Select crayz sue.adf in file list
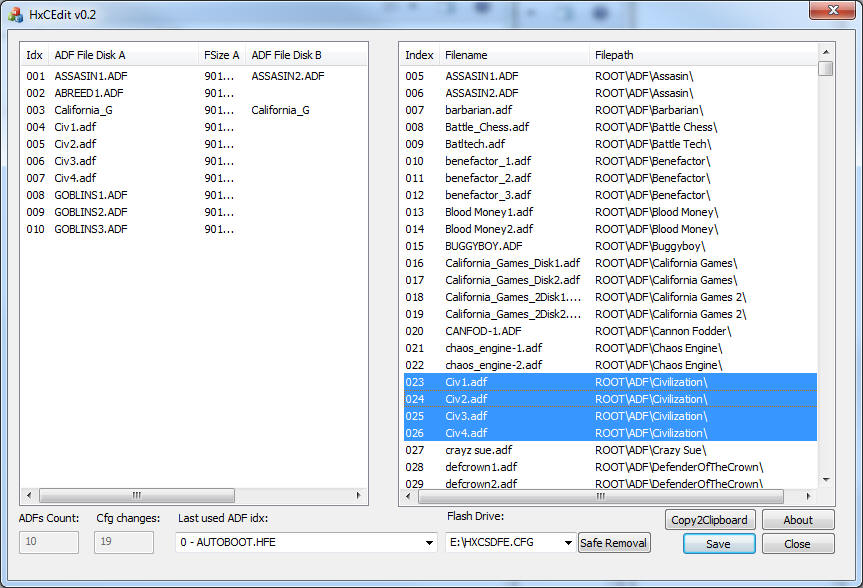This screenshot has height=588, width=863. pyautogui.click(x=479, y=450)
